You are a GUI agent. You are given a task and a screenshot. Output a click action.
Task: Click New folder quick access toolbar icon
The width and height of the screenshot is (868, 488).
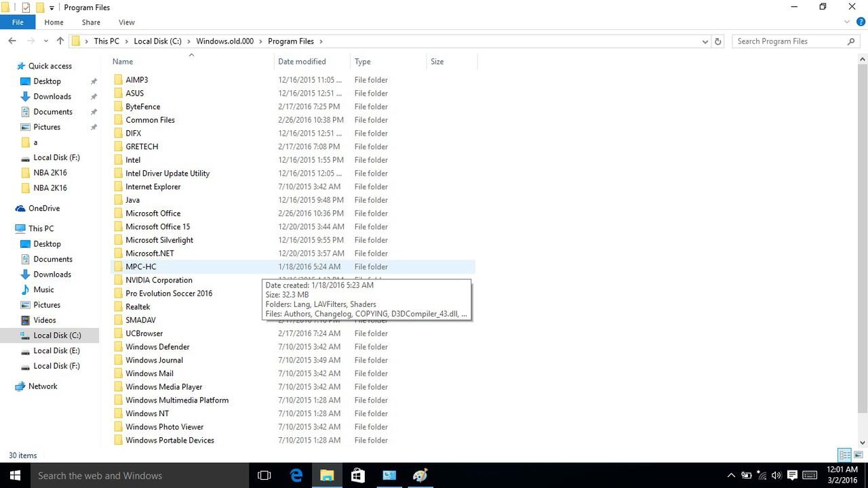pyautogui.click(x=40, y=7)
